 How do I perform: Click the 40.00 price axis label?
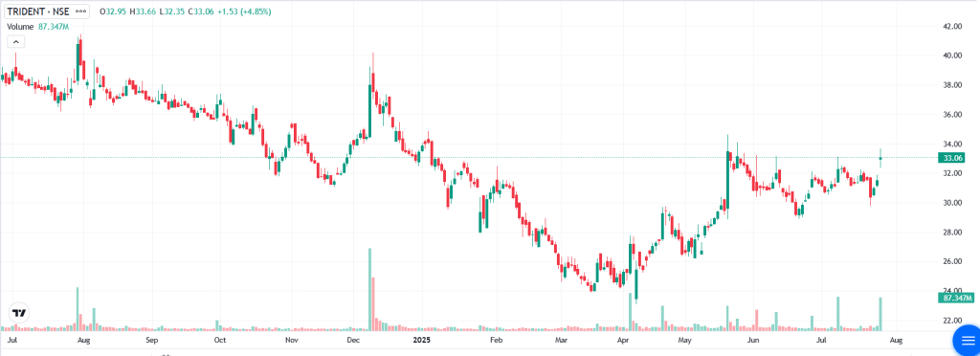(x=952, y=56)
